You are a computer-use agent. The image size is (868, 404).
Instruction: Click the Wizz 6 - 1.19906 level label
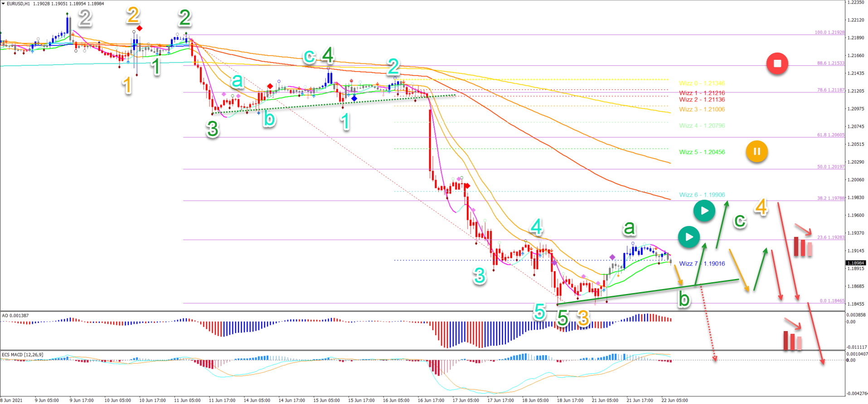tap(702, 195)
